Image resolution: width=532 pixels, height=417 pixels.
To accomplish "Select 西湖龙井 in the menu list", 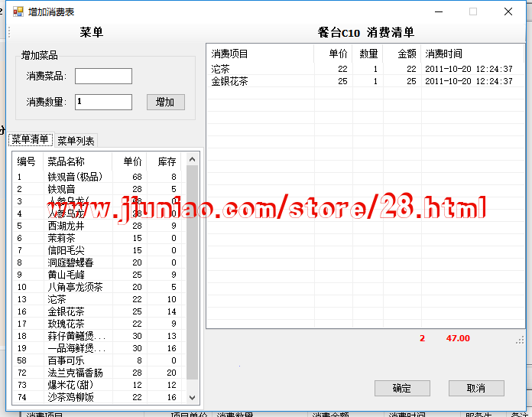I will pos(99,226).
